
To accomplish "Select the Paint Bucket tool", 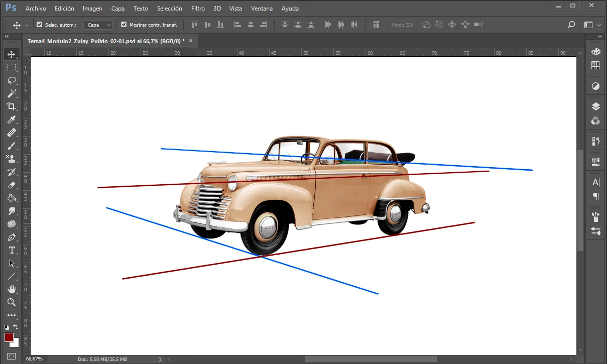I will click(12, 198).
